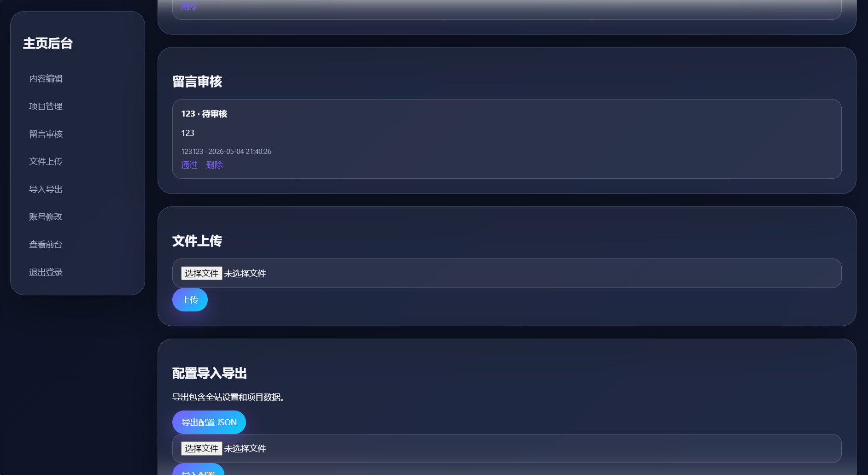Open 文件上传 sidebar link
Image resolution: width=868 pixels, height=475 pixels.
click(46, 162)
